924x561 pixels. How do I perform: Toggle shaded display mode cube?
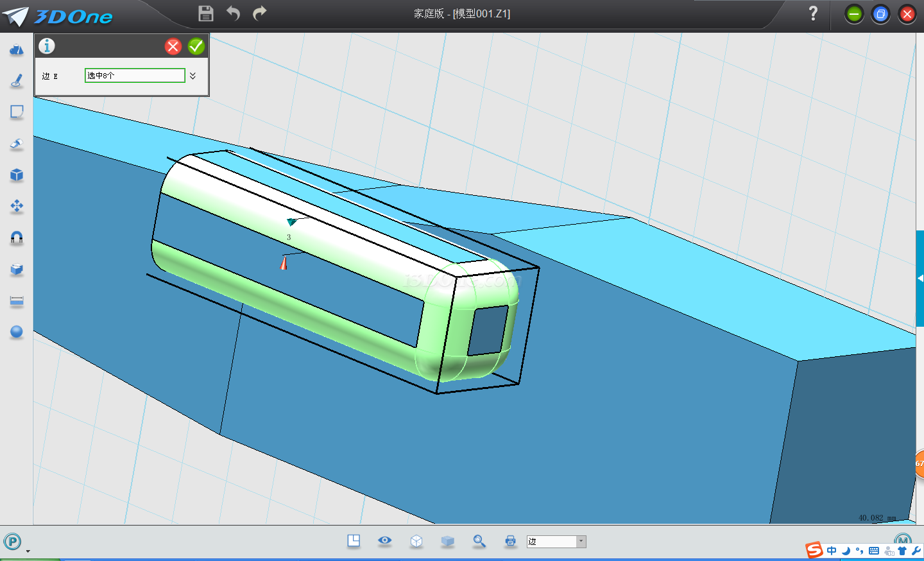[448, 541]
